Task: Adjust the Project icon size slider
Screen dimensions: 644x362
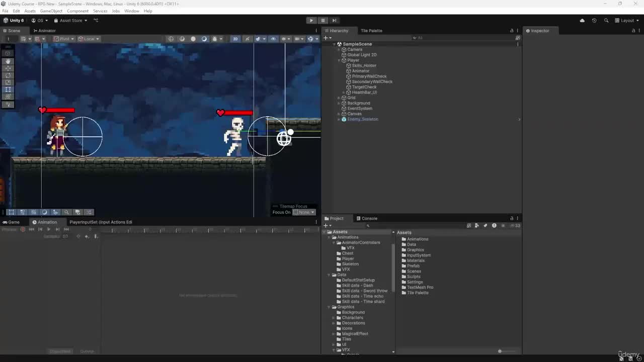Action: [500, 351]
